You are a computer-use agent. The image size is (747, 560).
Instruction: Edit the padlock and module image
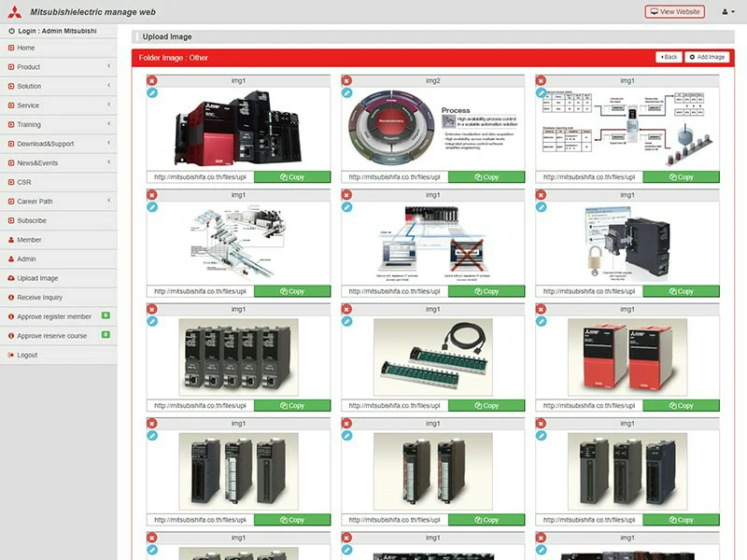(x=542, y=207)
